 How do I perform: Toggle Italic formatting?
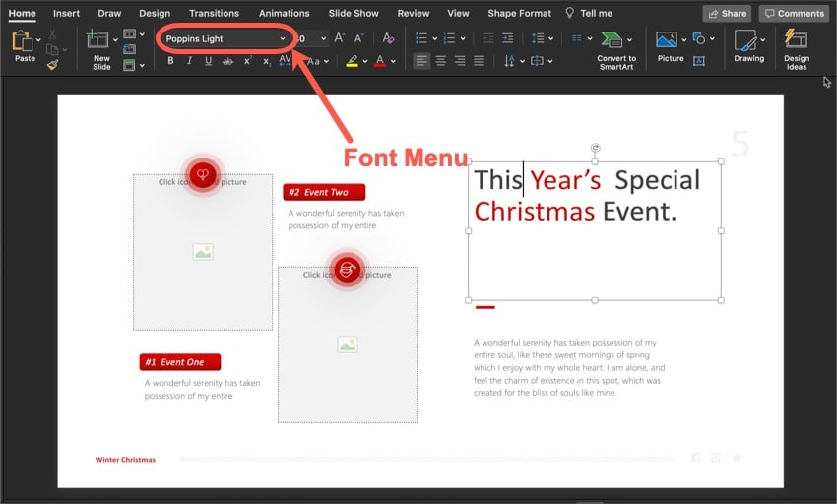pos(189,61)
